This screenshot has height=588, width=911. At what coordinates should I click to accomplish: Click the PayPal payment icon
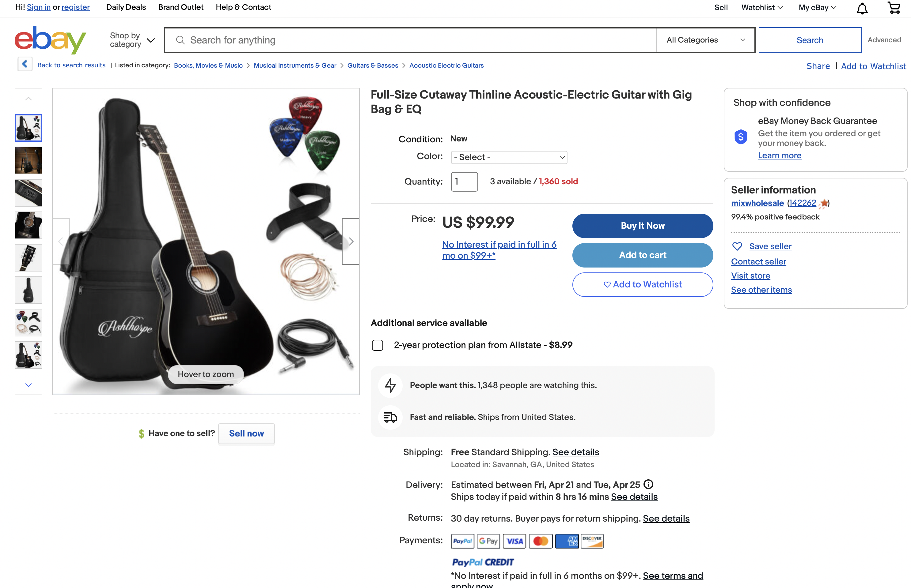coord(462,541)
